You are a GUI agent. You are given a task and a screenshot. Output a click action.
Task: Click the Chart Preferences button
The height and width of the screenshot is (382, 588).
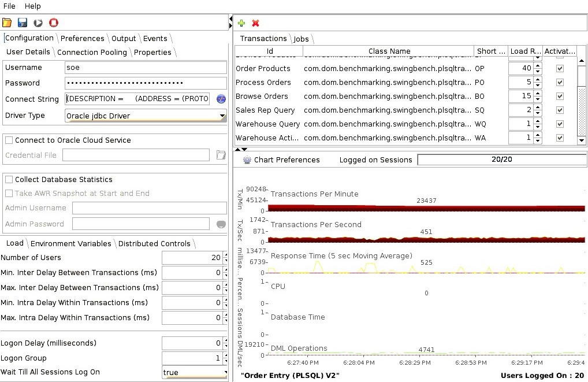point(281,160)
